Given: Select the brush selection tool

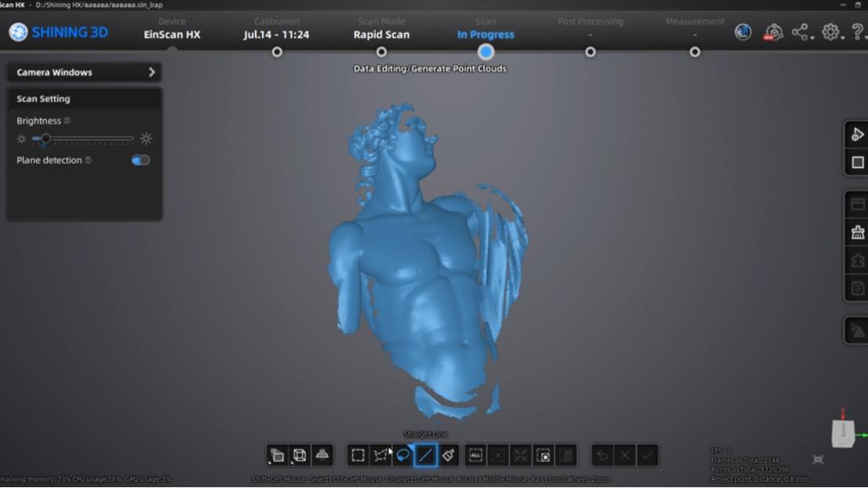Looking at the screenshot, I should click(448, 455).
